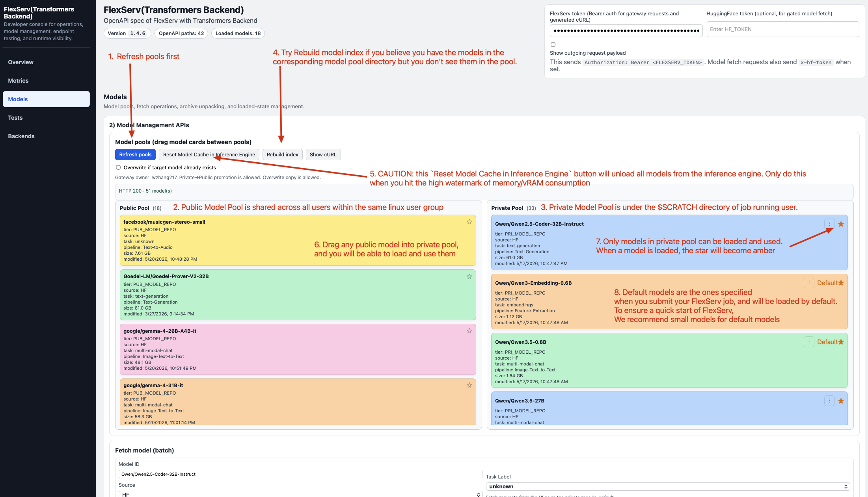868x497 pixels.
Task: Click size: 1.64 GB on Qwen3.5-0.8B card
Action: 509,376
